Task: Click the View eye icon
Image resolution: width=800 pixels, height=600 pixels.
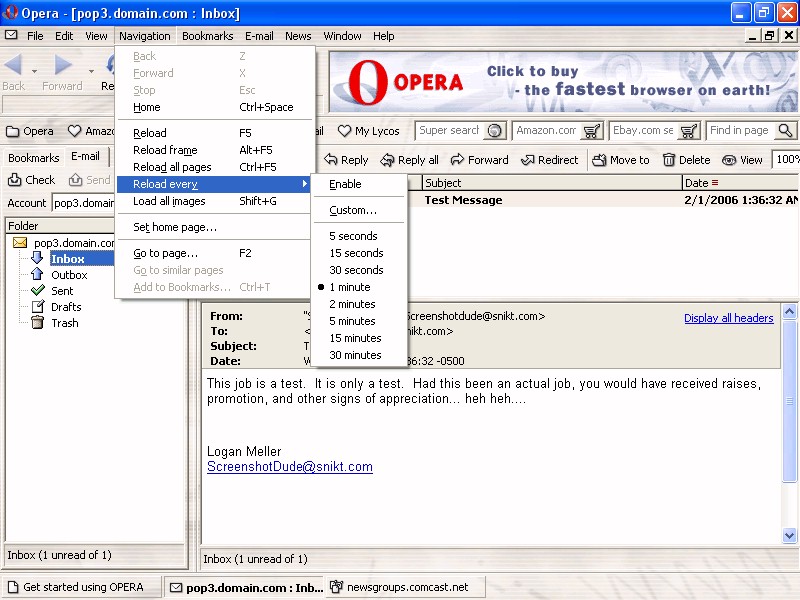Action: [x=729, y=160]
